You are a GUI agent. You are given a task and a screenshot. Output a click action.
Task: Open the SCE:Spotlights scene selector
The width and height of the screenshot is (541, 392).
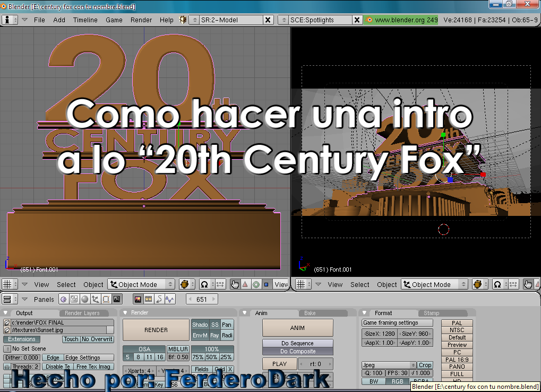tap(320, 20)
